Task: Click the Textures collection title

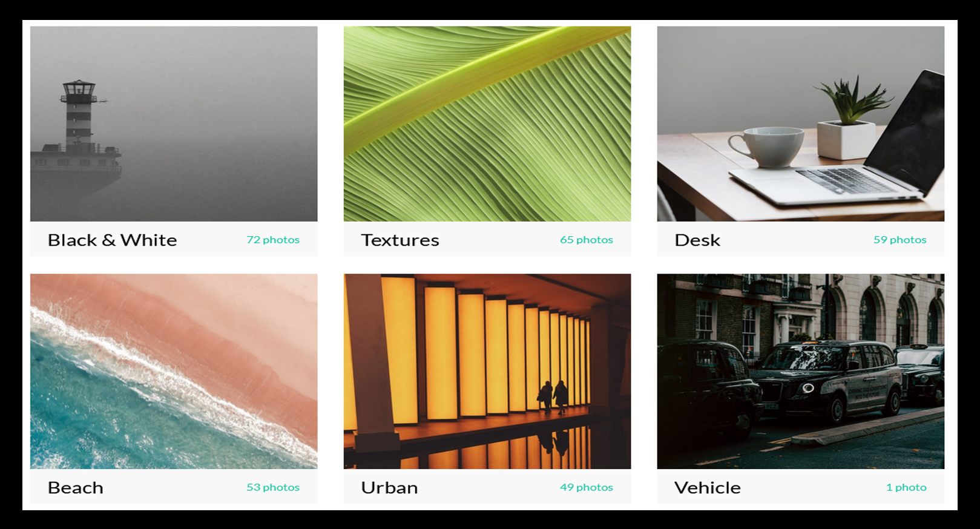Action: [x=400, y=240]
